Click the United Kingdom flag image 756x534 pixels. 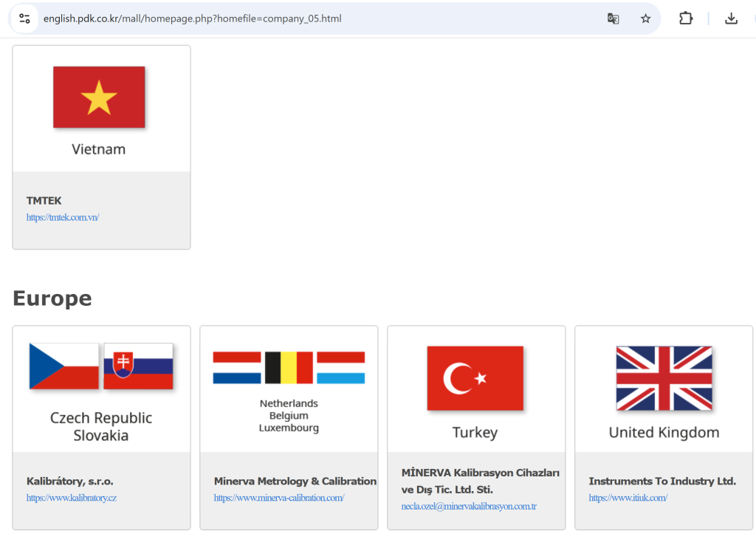(664, 378)
